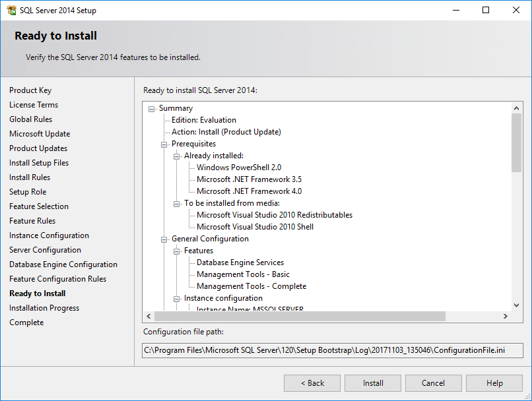Select Visual Studio 2010 Redistributables row

tap(275, 215)
